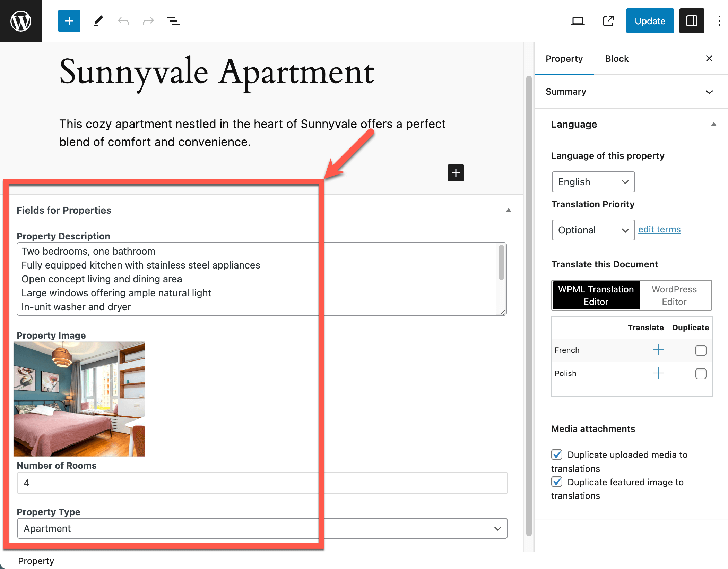The width and height of the screenshot is (728, 569).
Task: Open the block inserter plus button
Action: [x=69, y=21]
